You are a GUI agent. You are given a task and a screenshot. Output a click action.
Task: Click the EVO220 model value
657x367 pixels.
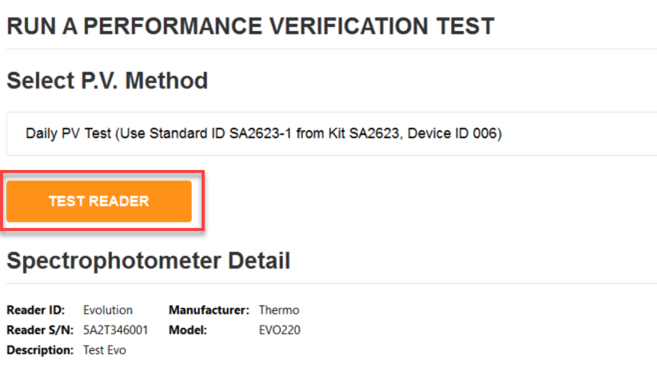tap(279, 330)
